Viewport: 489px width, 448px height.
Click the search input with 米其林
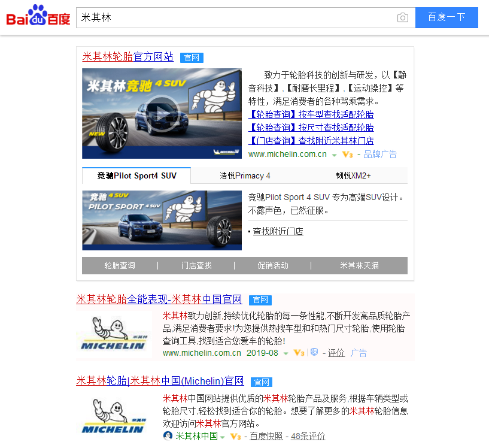pos(236,17)
